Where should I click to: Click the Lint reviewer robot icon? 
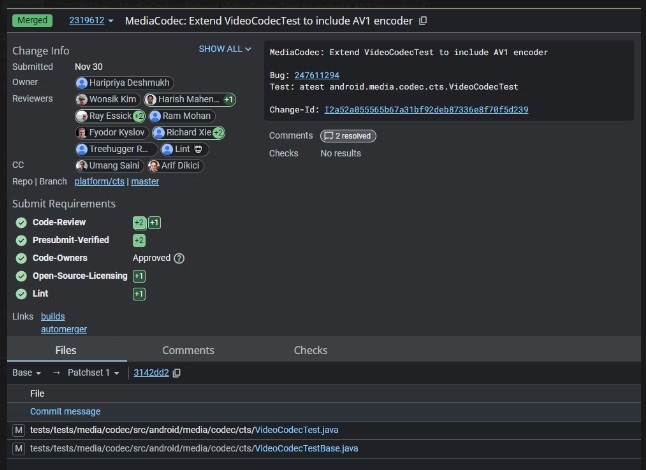[x=198, y=149]
